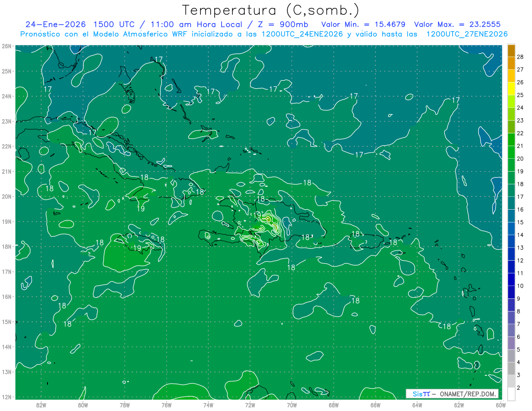532x411 pixels.
Task: Click the 20 label on the color scale
Action: 520,158
